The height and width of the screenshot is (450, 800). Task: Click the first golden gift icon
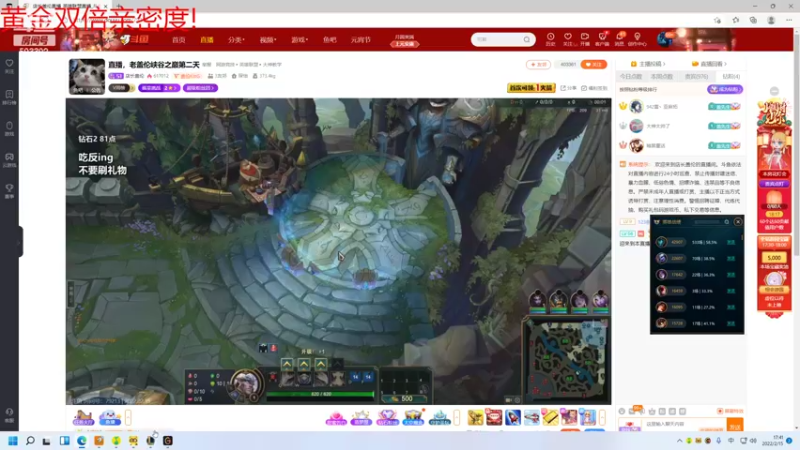click(x=476, y=417)
